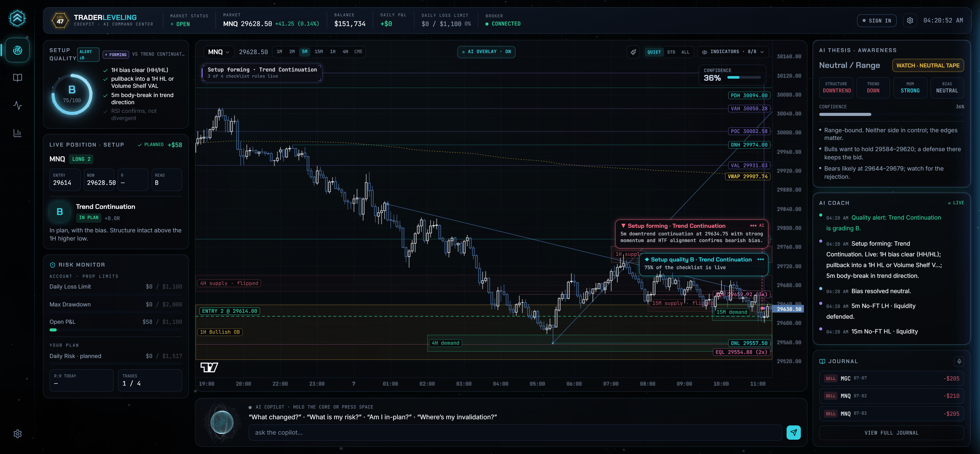Click the chart confidence 36% bar
The width and height of the screenshot is (980, 454).
point(744,78)
